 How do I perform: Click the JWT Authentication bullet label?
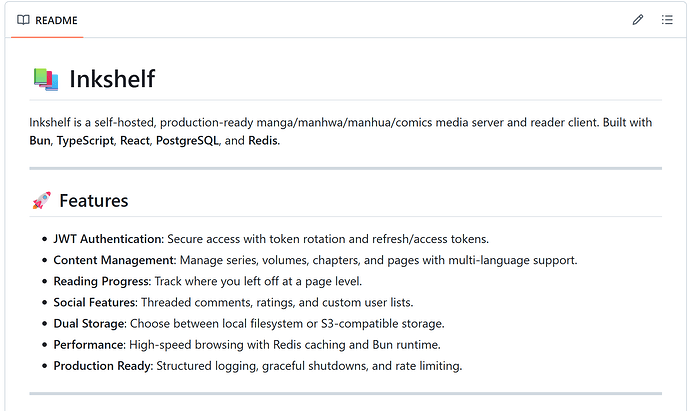(x=108, y=239)
